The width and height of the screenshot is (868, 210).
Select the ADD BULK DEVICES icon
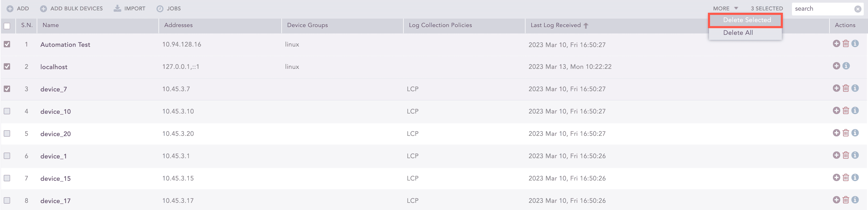click(x=43, y=9)
